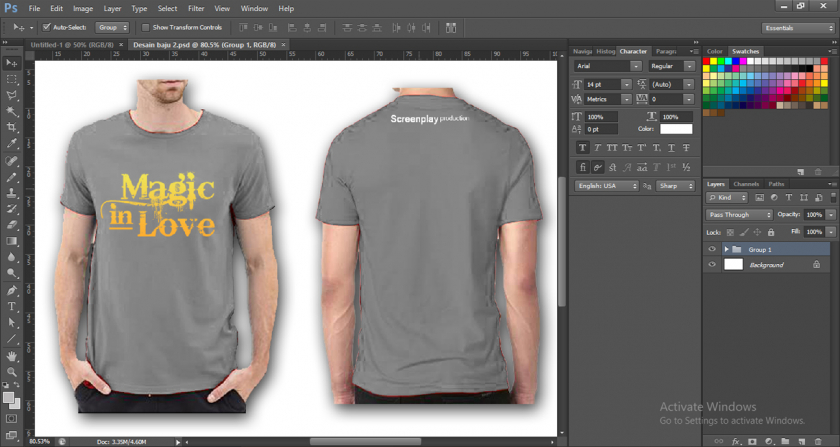This screenshot has width=840, height=447.
Task: Open the English: USA language dropdown
Action: tap(606, 186)
